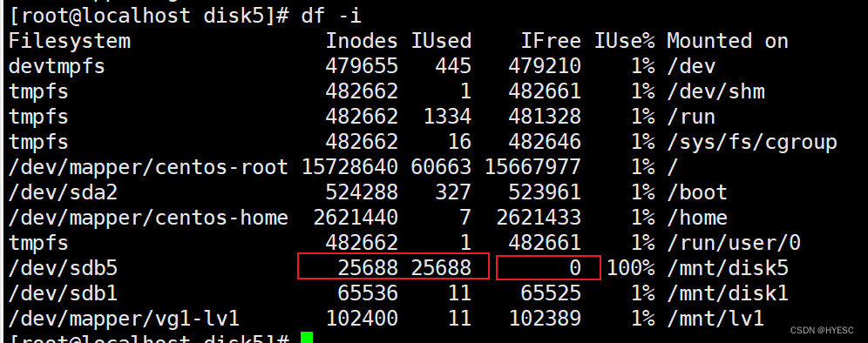
Task: Click IFree value 15667977
Action: [x=533, y=167]
